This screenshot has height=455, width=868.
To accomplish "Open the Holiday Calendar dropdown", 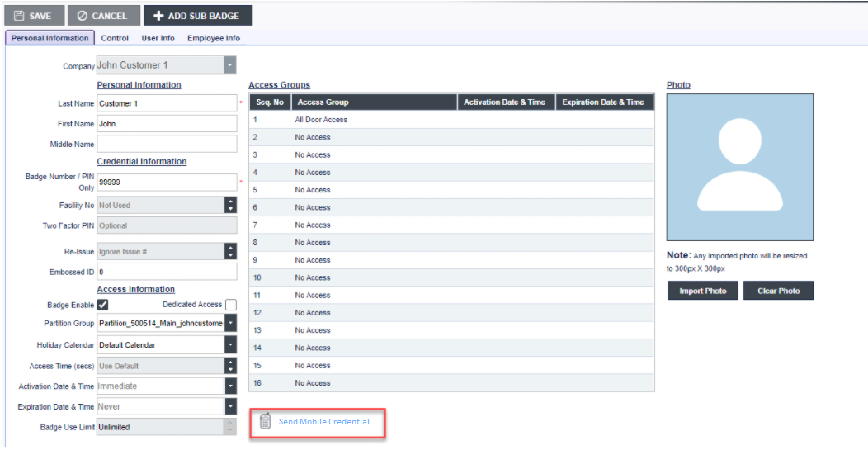I will point(230,344).
